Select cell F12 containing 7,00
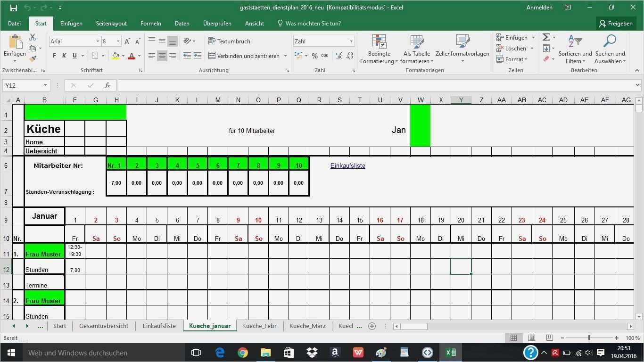The width and height of the screenshot is (644, 362). click(x=75, y=270)
